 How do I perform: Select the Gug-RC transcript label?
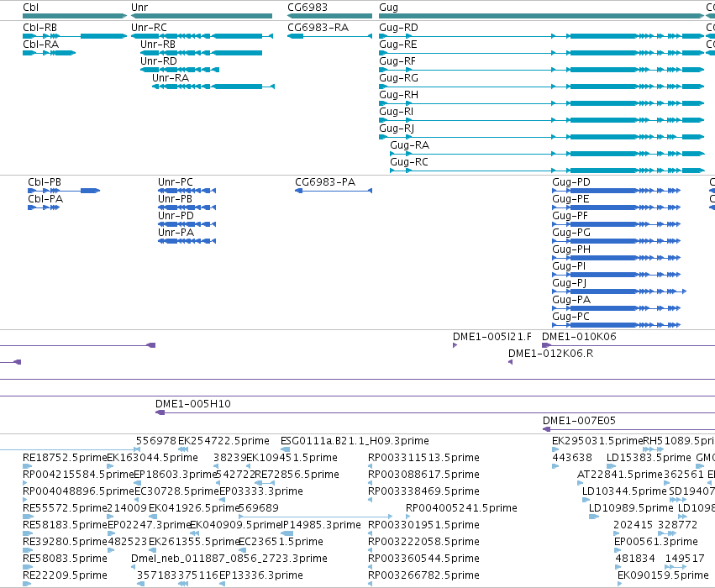tap(409, 162)
